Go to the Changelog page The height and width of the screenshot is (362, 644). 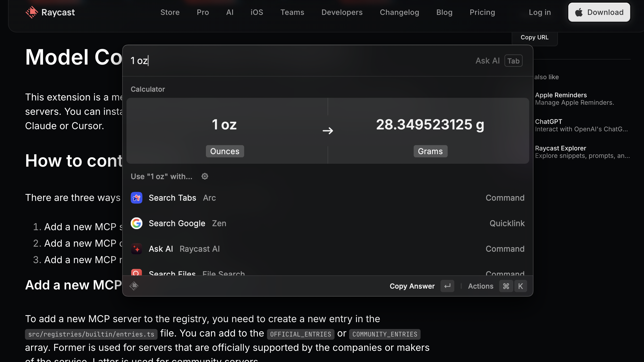tap(399, 12)
